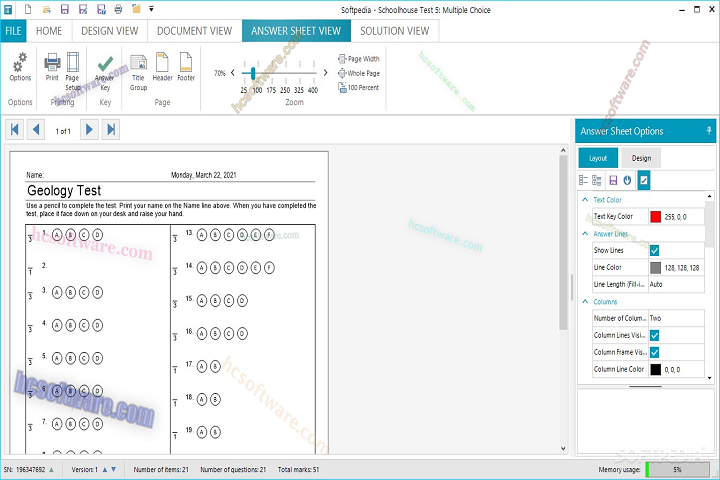Fit the sheet to Whole Page
The height and width of the screenshot is (480, 720).
click(359, 73)
